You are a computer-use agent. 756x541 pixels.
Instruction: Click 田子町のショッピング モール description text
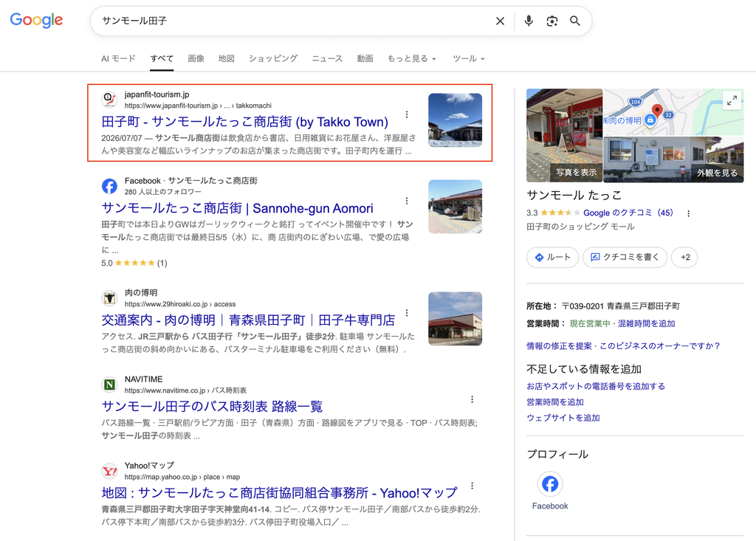[x=580, y=227]
